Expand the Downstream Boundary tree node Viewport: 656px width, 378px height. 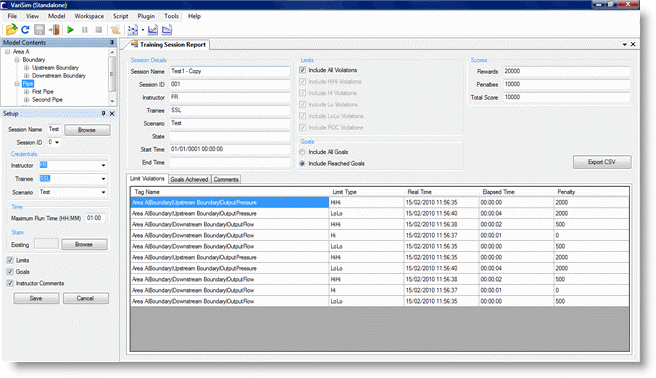point(26,76)
